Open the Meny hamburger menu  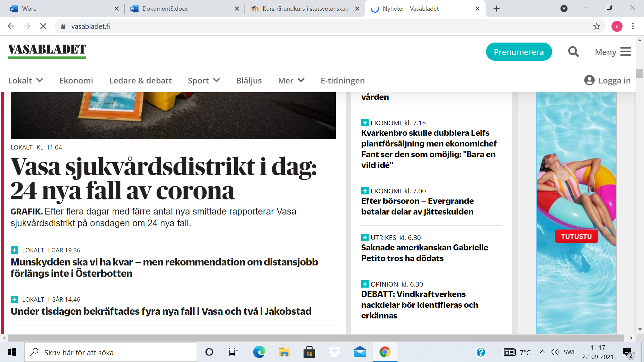click(x=613, y=52)
